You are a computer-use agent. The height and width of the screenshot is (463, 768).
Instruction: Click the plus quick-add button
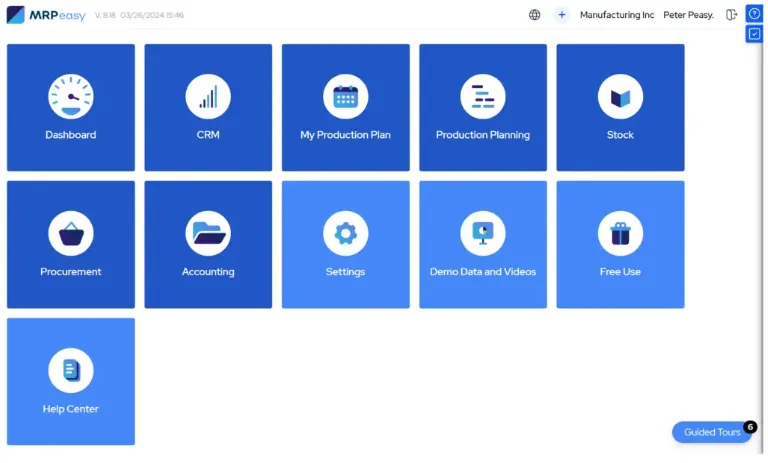(561, 15)
